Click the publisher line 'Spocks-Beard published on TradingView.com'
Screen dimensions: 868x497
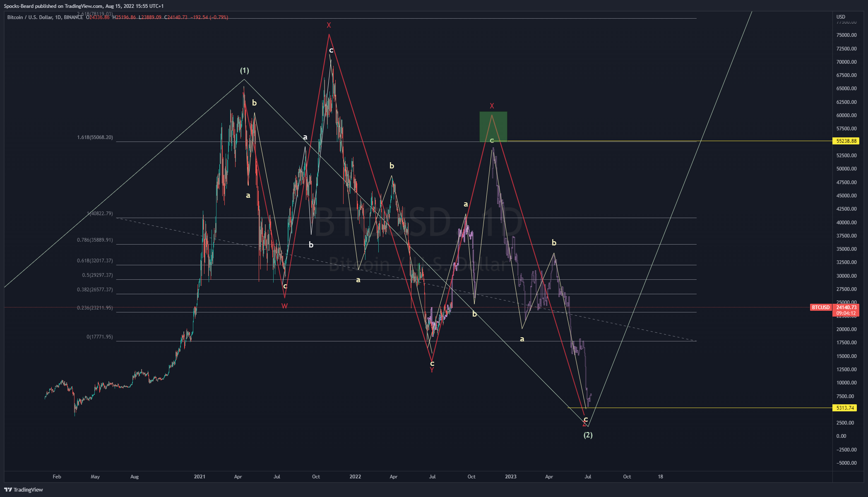click(x=53, y=6)
